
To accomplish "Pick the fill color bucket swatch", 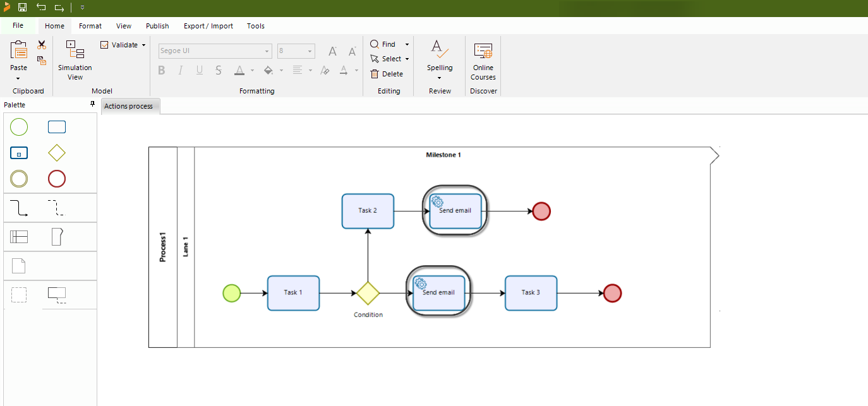I will pos(268,70).
